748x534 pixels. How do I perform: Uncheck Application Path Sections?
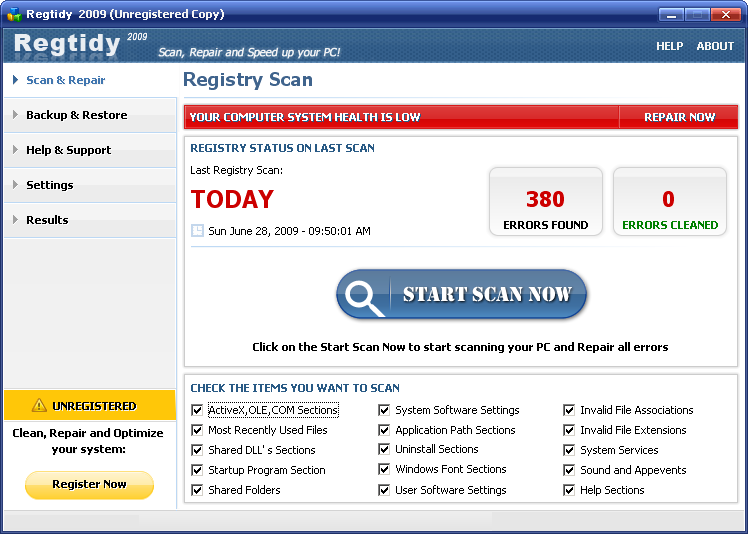(384, 430)
